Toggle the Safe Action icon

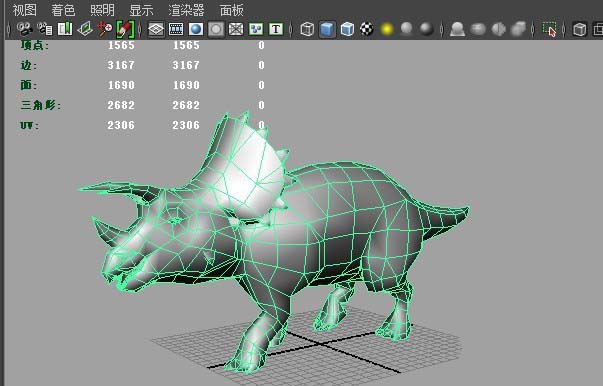coord(256,29)
